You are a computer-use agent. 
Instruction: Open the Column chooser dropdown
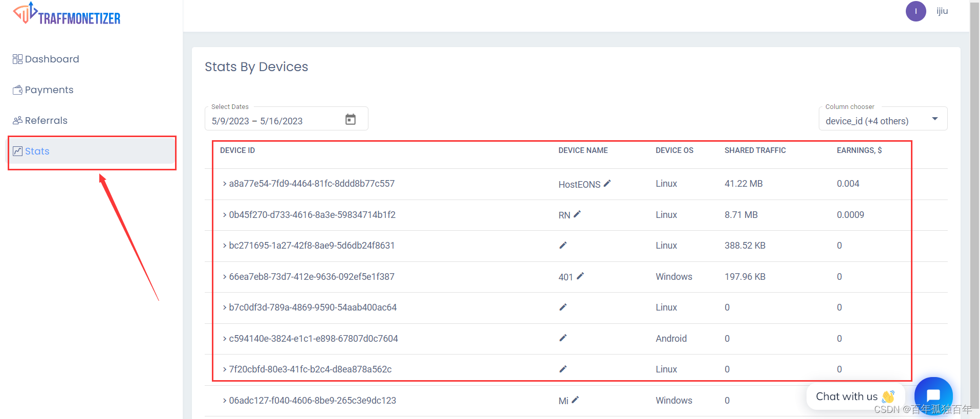(x=883, y=119)
